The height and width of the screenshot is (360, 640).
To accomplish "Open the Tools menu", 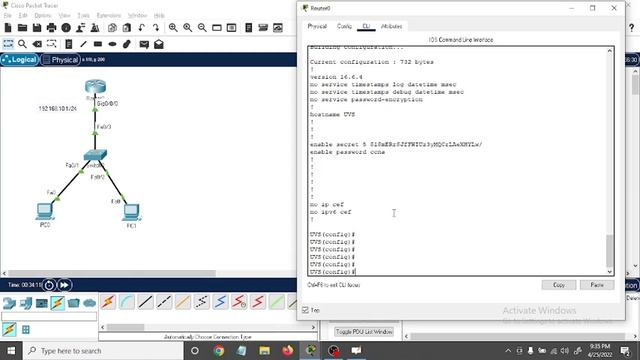I will 83,16.
